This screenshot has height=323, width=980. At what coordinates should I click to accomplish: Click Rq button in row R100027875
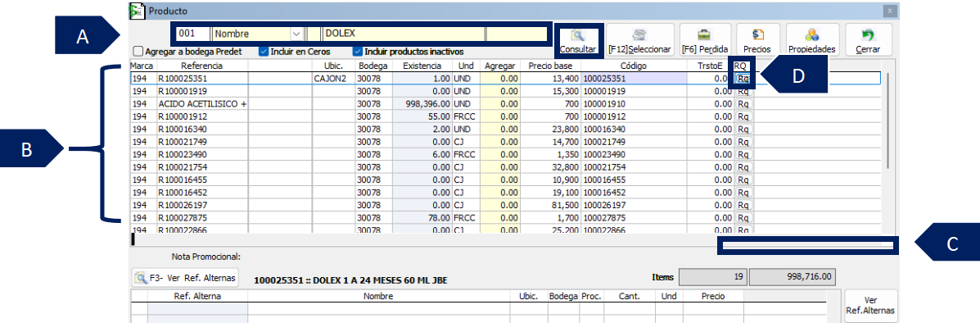743,218
